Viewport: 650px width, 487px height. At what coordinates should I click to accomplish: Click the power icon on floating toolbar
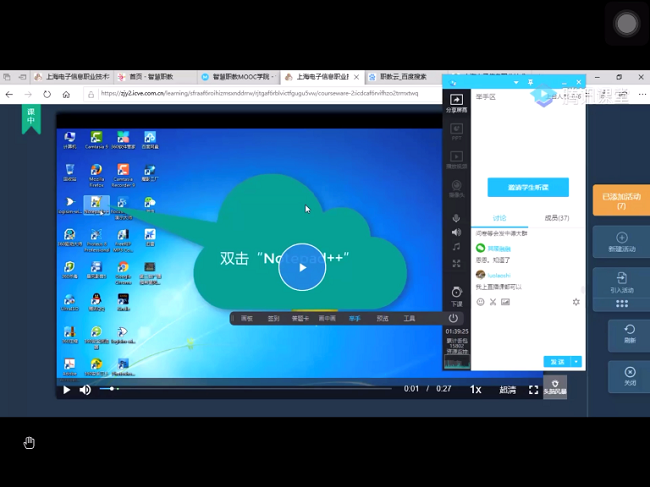452,318
